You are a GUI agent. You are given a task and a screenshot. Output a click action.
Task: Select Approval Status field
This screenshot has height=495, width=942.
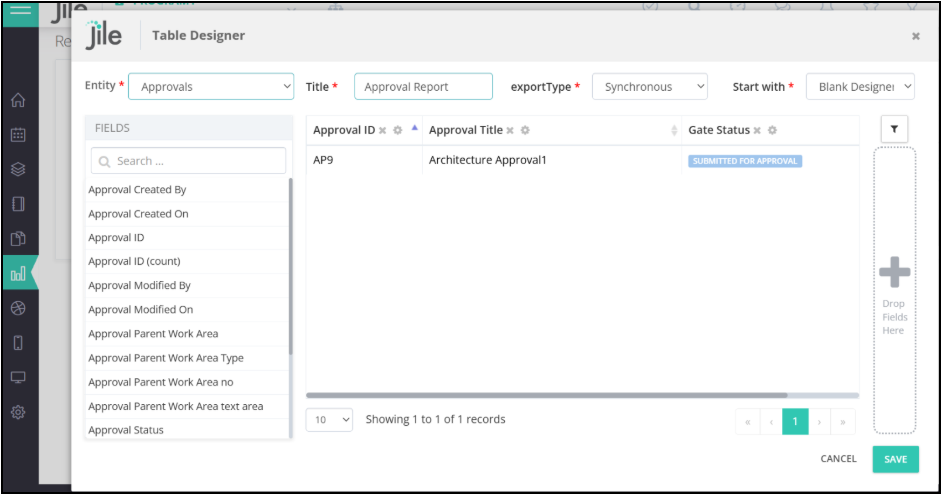pos(187,430)
